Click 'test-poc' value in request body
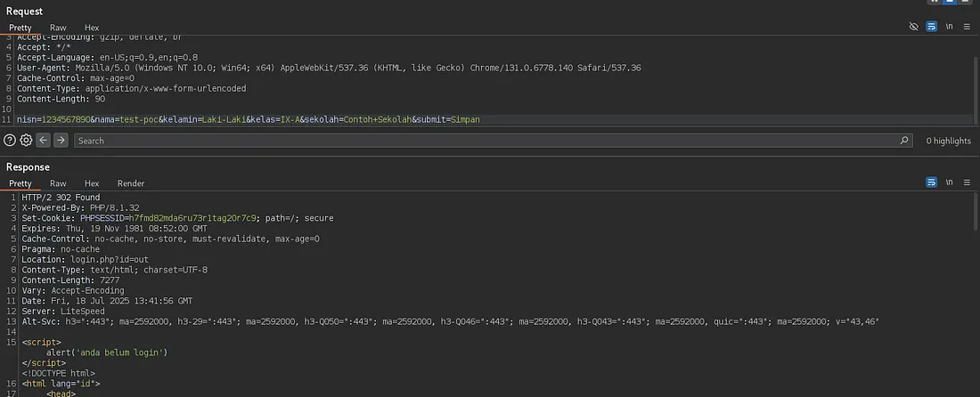This screenshot has width=980, height=397. pos(138,118)
